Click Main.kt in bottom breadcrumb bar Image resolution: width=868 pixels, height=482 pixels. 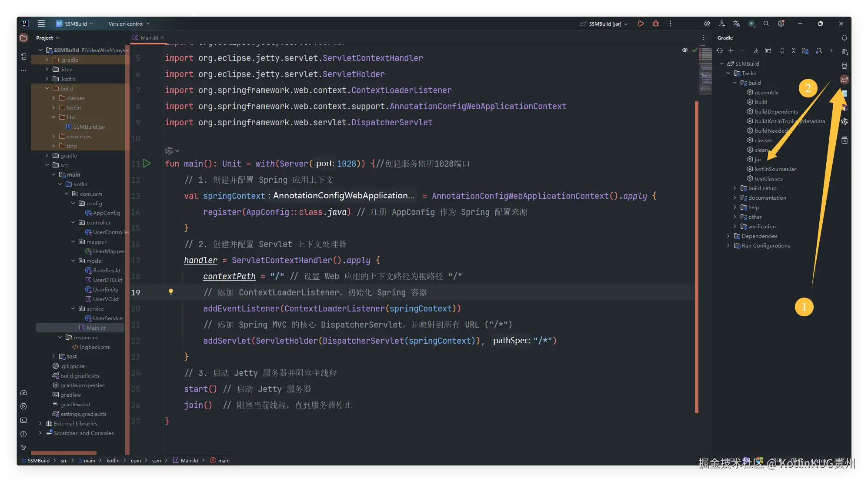pos(189,460)
